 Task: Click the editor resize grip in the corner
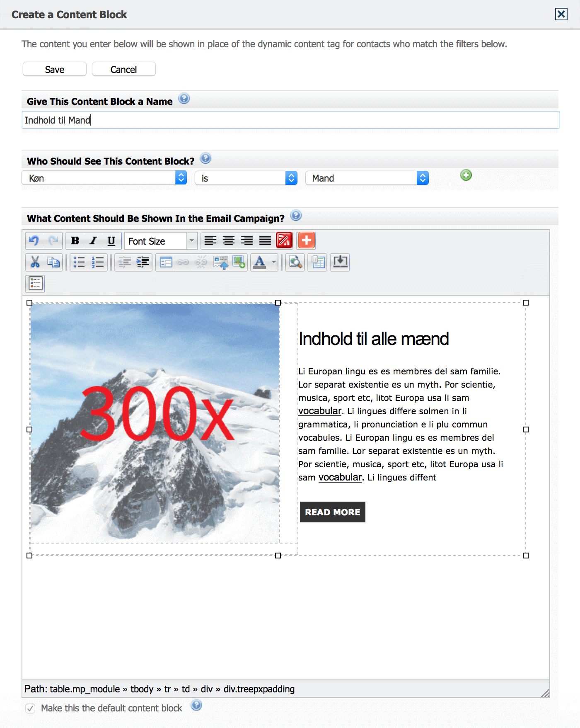[545, 693]
